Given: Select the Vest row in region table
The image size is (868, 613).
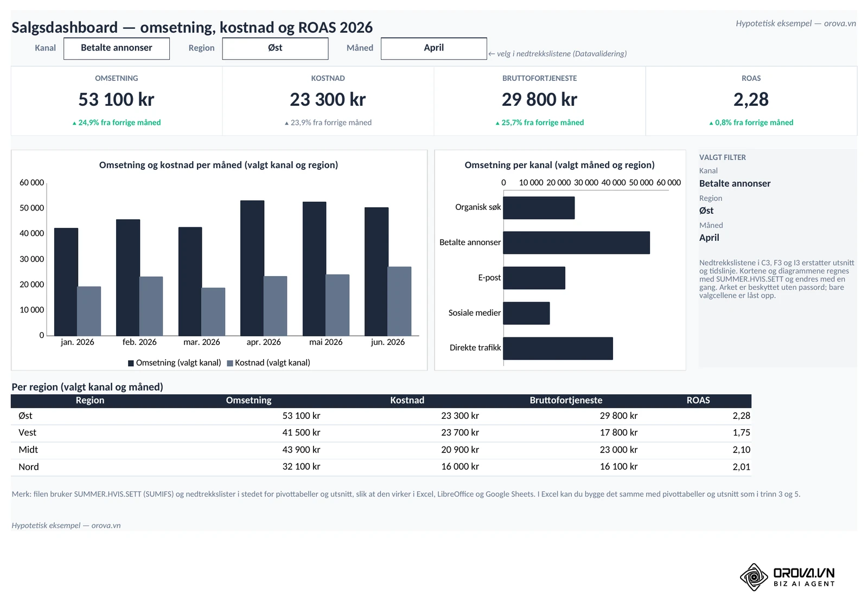Looking at the screenshot, I should 381,433.
